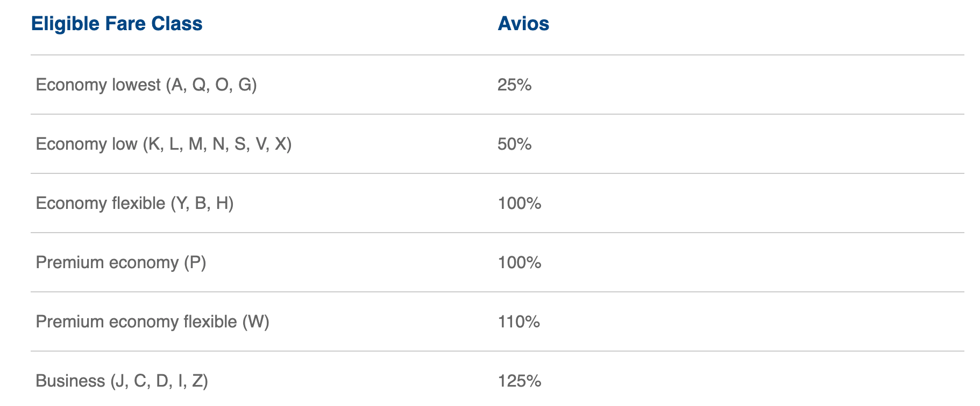The width and height of the screenshot is (980, 406).
Task: Click the 125% Avios value
Action: coord(519,381)
